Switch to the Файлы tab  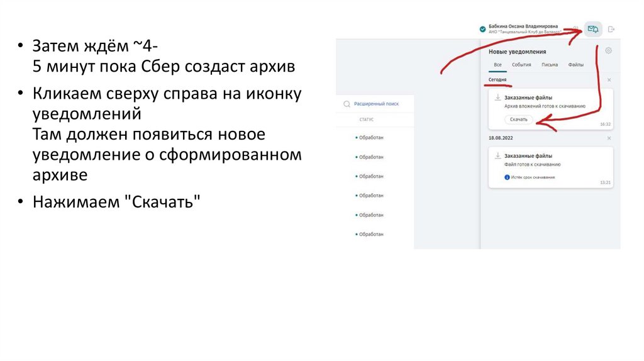pos(576,65)
